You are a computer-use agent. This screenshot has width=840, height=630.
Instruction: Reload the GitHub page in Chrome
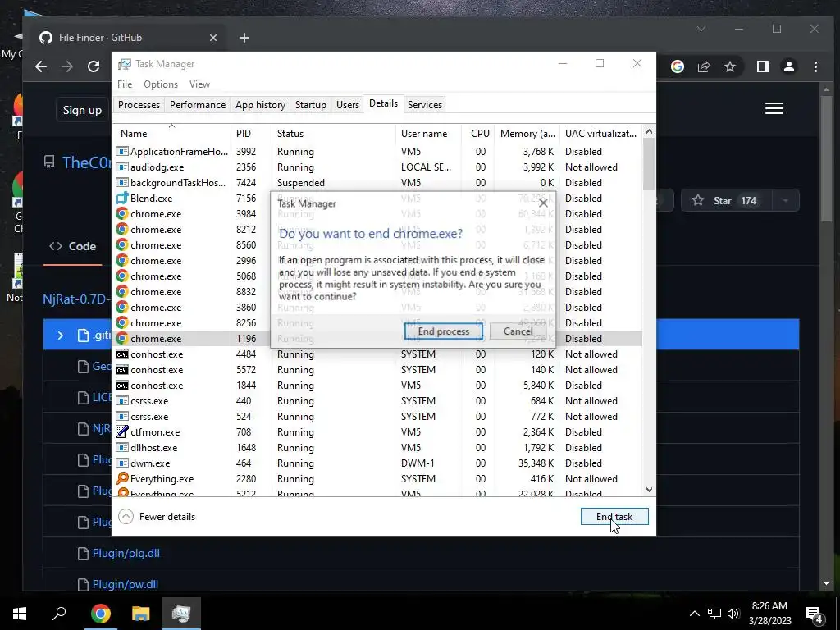pos(94,66)
